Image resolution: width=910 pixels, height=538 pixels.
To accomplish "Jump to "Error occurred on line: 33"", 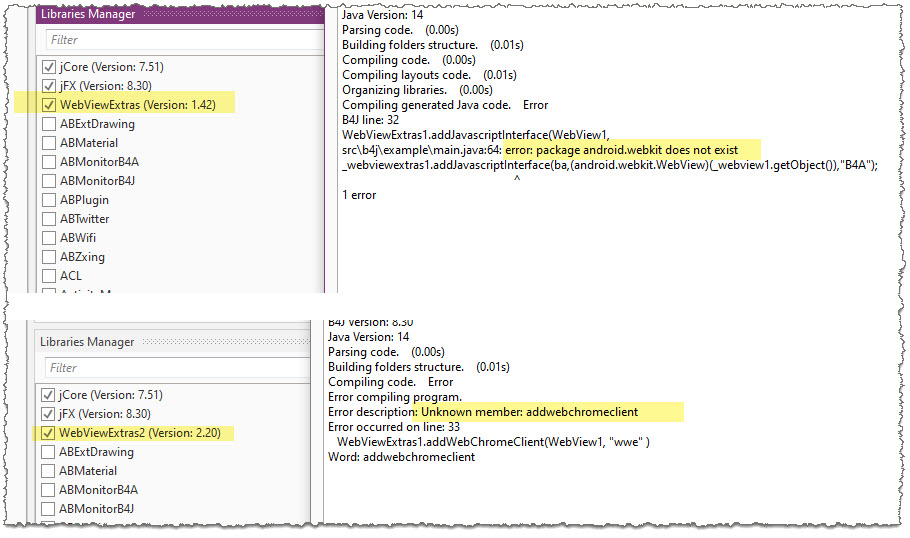I will [393, 427].
